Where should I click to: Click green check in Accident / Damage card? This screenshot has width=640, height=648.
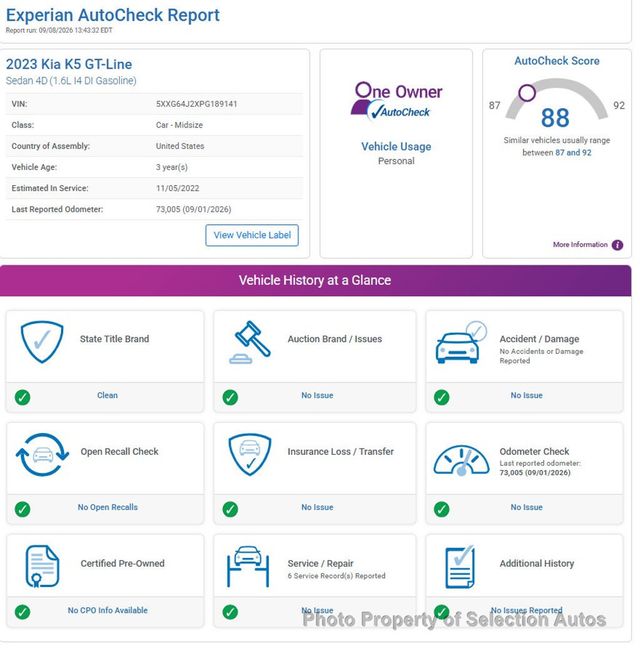(x=442, y=397)
